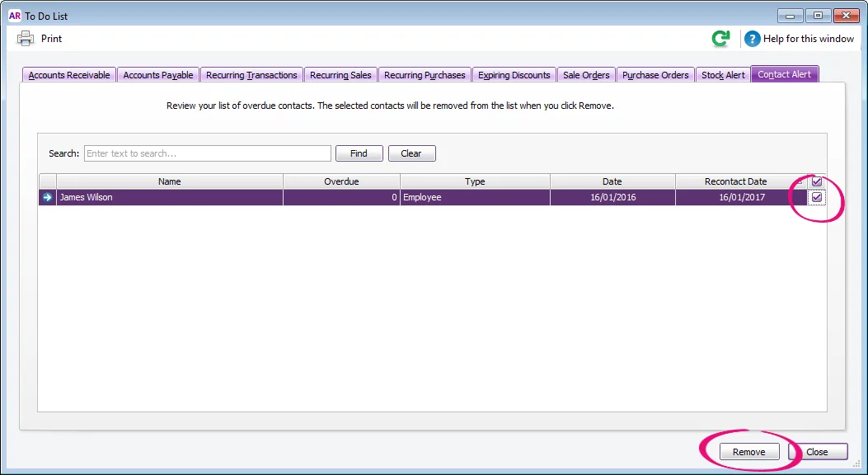
Task: Close the To Do List dialog
Action: 817,452
